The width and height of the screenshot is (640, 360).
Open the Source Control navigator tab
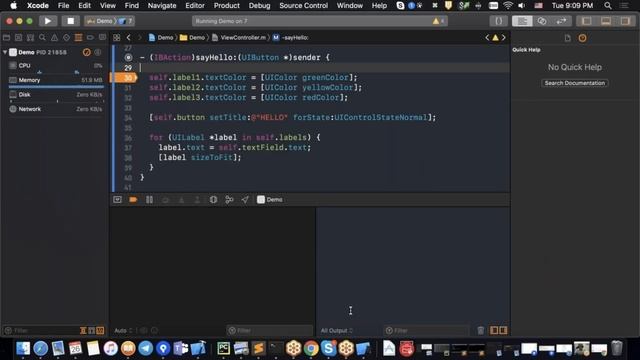click(18, 38)
